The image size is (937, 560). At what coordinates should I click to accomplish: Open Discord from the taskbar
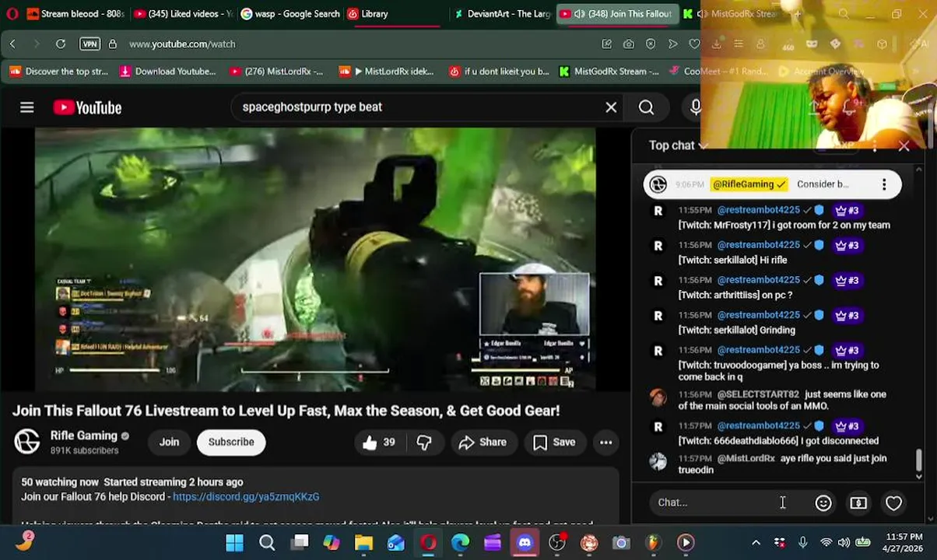[525, 543]
